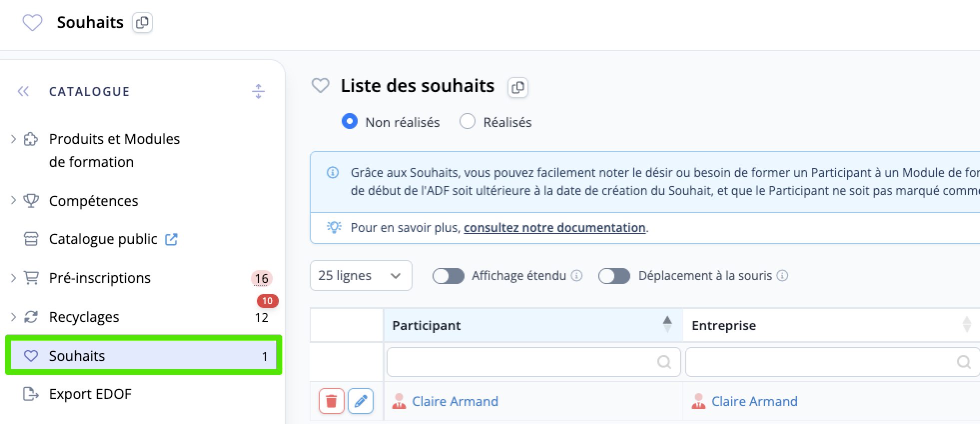Click info icon next to Affichage étendu
Screen dimensions: 980x424
click(577, 275)
